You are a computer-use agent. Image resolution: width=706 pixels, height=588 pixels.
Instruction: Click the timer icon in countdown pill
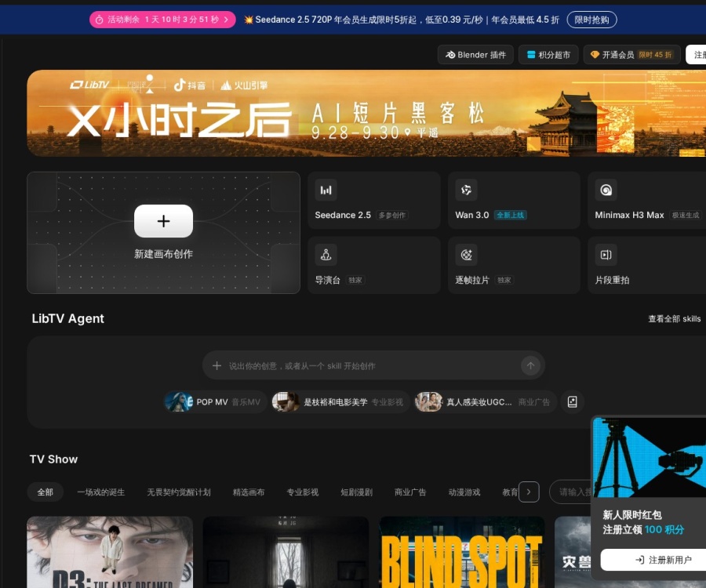[x=100, y=20]
